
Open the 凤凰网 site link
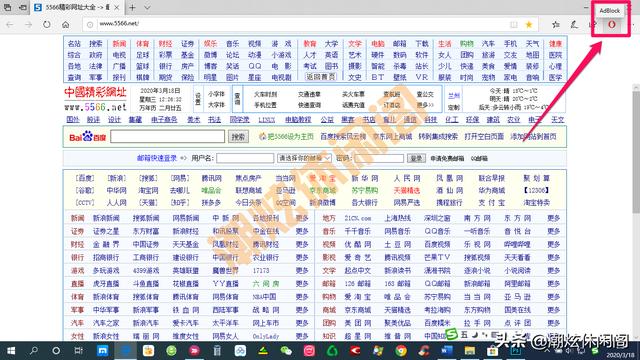(x=449, y=178)
